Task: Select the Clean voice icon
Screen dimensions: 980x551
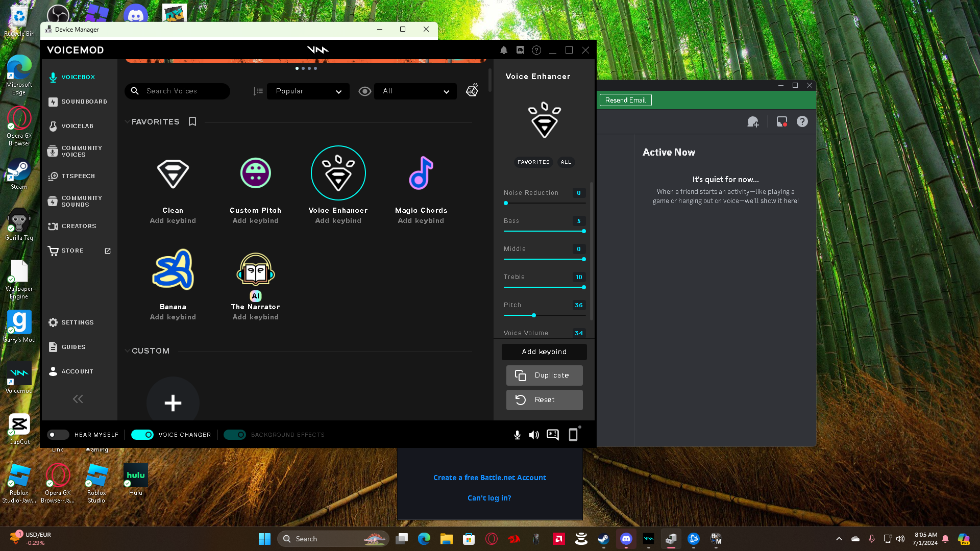Action: coord(173,173)
